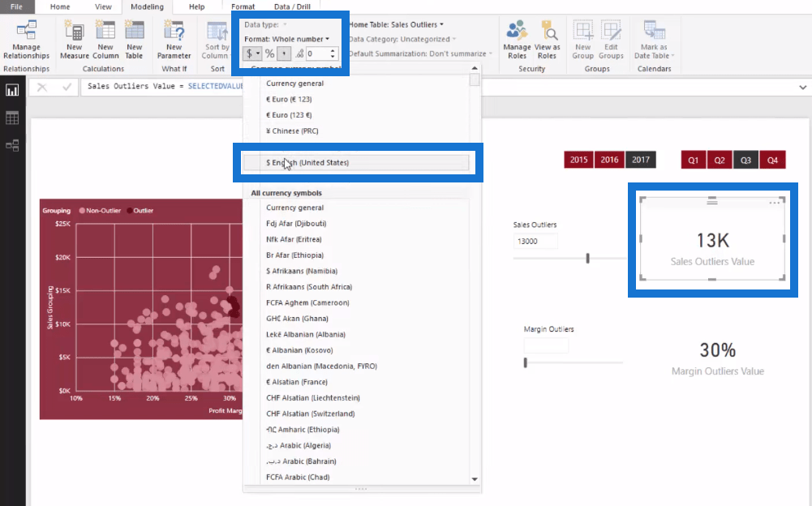Toggle thousands separator button
Image resolution: width=812 pixels, height=506 pixels.
(284, 54)
